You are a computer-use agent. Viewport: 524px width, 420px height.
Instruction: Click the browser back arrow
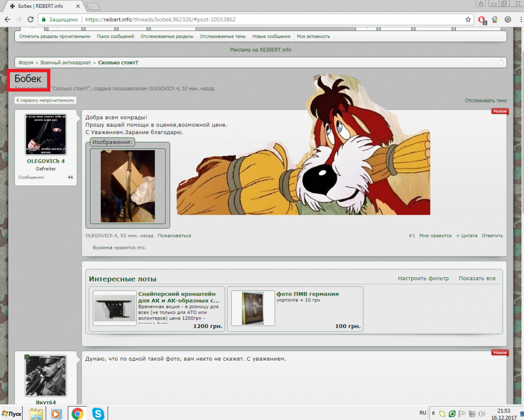click(x=7, y=19)
